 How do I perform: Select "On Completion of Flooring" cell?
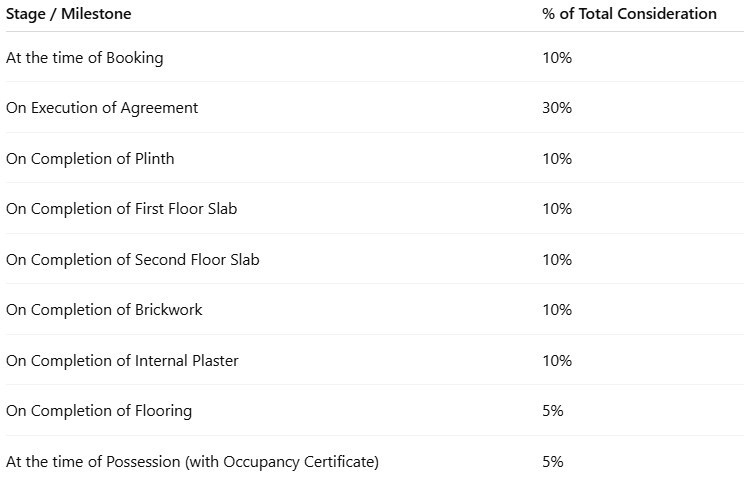point(99,411)
